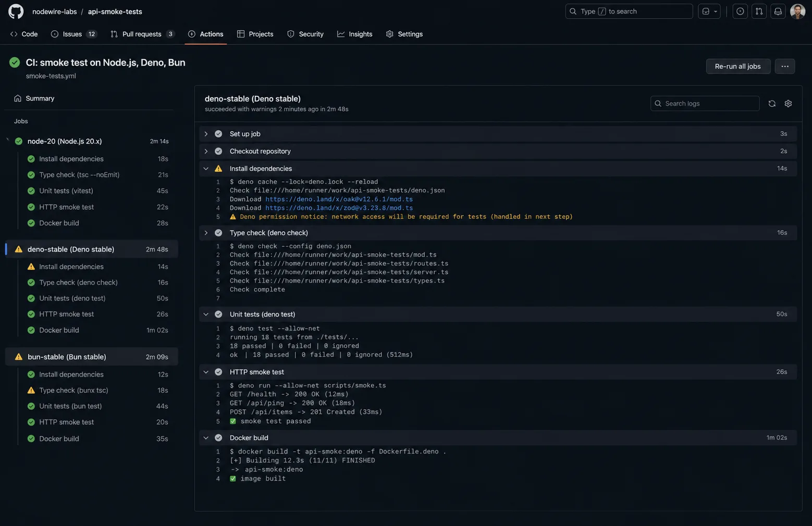Open the dropdown next to the Copilot icon

pyautogui.click(x=716, y=11)
